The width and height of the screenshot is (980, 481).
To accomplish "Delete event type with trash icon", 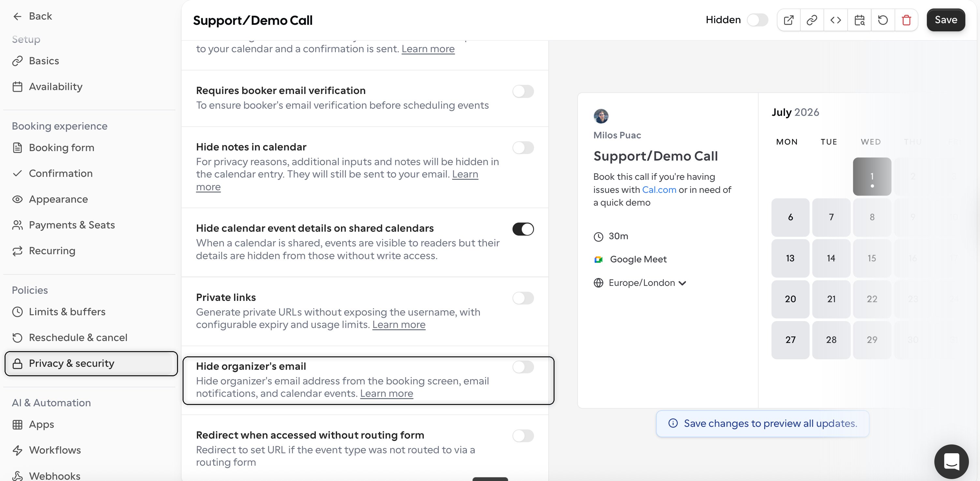I will pyautogui.click(x=907, y=20).
